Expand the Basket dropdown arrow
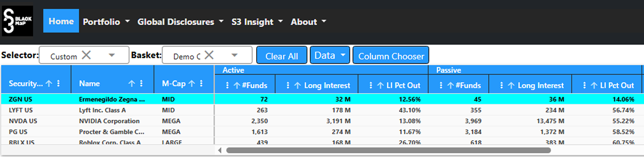Viewport: 644px width, 157px height. tap(234, 55)
